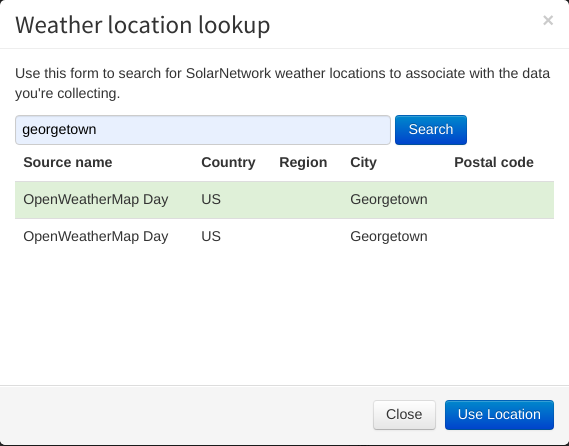Focus the georgetown search text field
This screenshot has height=446, width=569.
click(202, 130)
